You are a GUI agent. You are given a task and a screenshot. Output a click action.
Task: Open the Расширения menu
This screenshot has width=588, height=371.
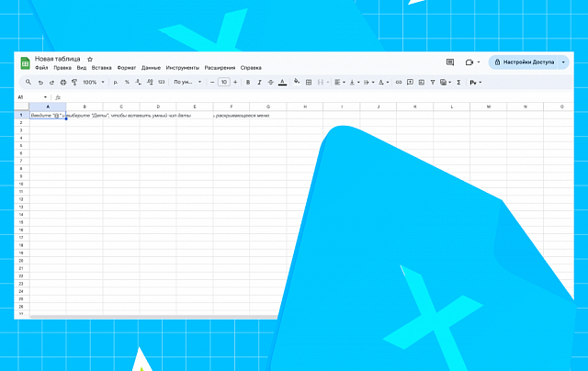pos(220,68)
